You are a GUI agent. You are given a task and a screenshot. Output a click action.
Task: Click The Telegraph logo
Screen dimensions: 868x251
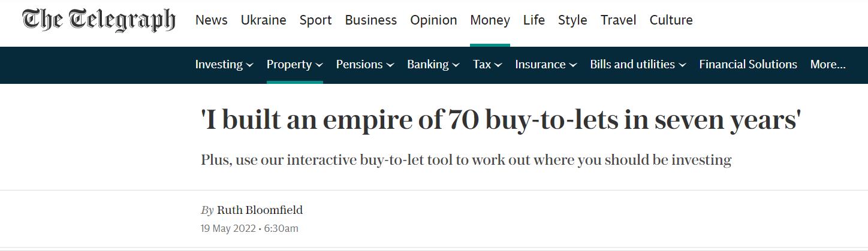[99, 20]
